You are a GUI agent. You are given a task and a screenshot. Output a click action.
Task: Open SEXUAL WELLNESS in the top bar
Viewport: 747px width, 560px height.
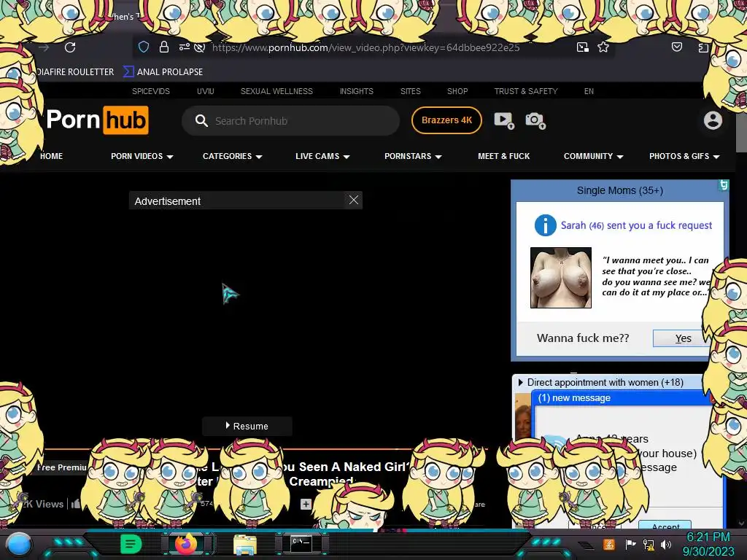276,91
